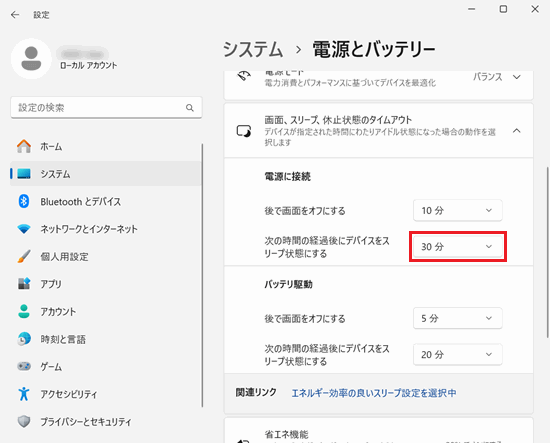This screenshot has width=550, height=443.
Task: Open アクセシビリティ settings page
Action: point(106,394)
